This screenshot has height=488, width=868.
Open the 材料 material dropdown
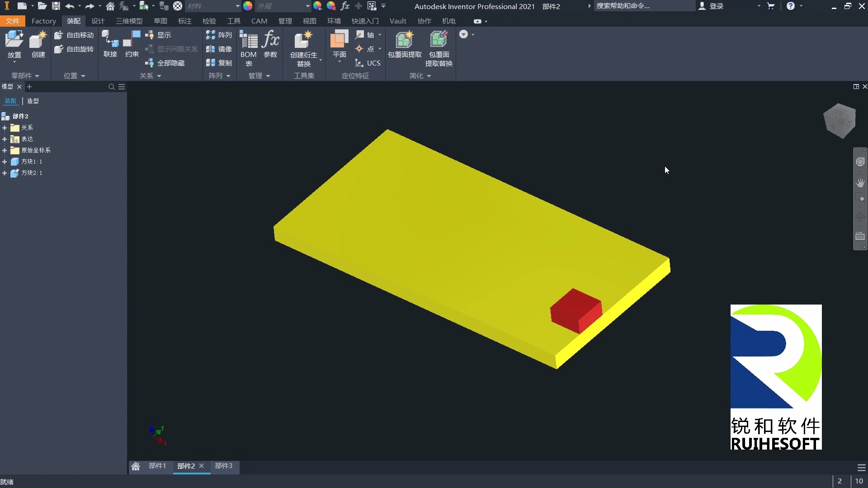point(237,6)
